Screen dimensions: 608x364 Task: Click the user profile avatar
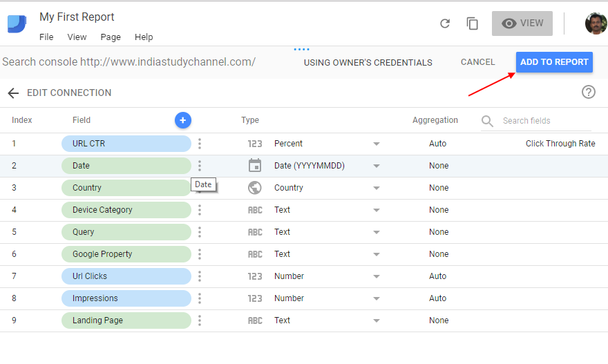tap(596, 23)
